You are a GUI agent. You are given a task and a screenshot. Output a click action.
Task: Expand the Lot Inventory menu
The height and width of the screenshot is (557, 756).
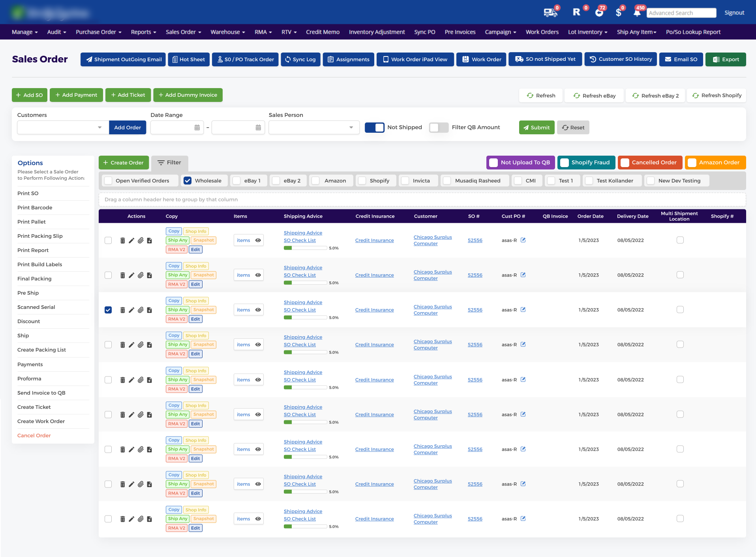(x=587, y=32)
